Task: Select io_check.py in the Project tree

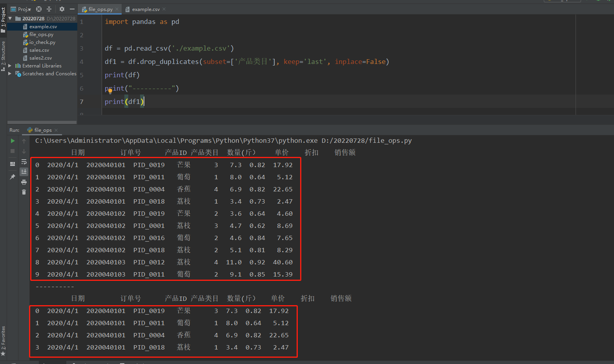Action: (x=42, y=42)
